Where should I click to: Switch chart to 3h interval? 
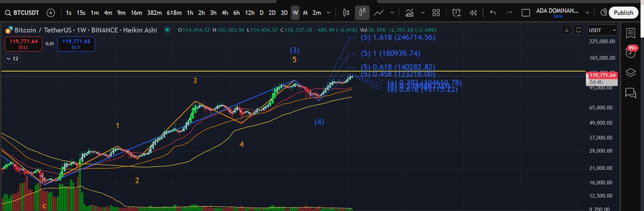click(213, 13)
